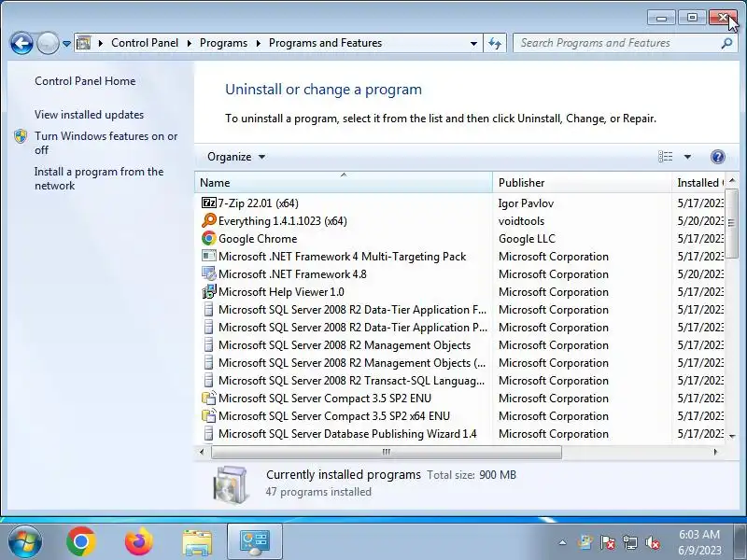This screenshot has width=747, height=560.
Task: Open the Organize dropdown
Action: tap(236, 157)
